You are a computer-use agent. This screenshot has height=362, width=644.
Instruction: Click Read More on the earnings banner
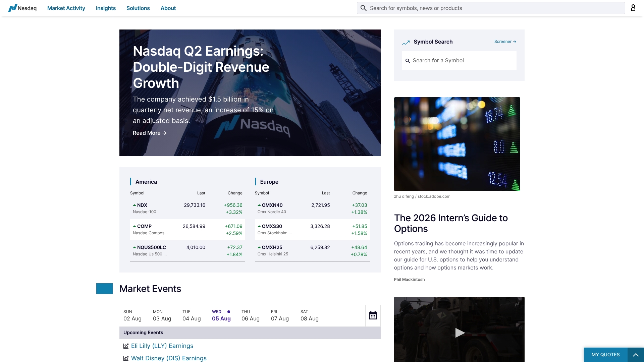[150, 133]
